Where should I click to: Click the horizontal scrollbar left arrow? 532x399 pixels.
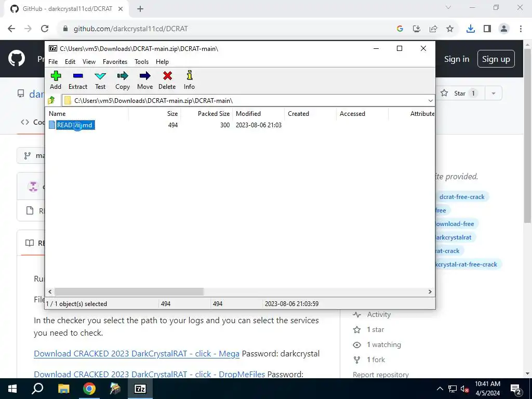coord(50,292)
